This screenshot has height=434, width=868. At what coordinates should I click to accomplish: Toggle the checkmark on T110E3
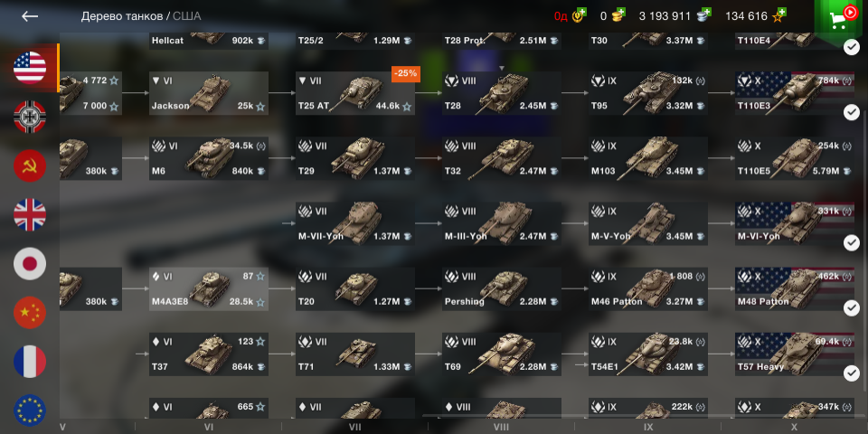click(x=852, y=112)
